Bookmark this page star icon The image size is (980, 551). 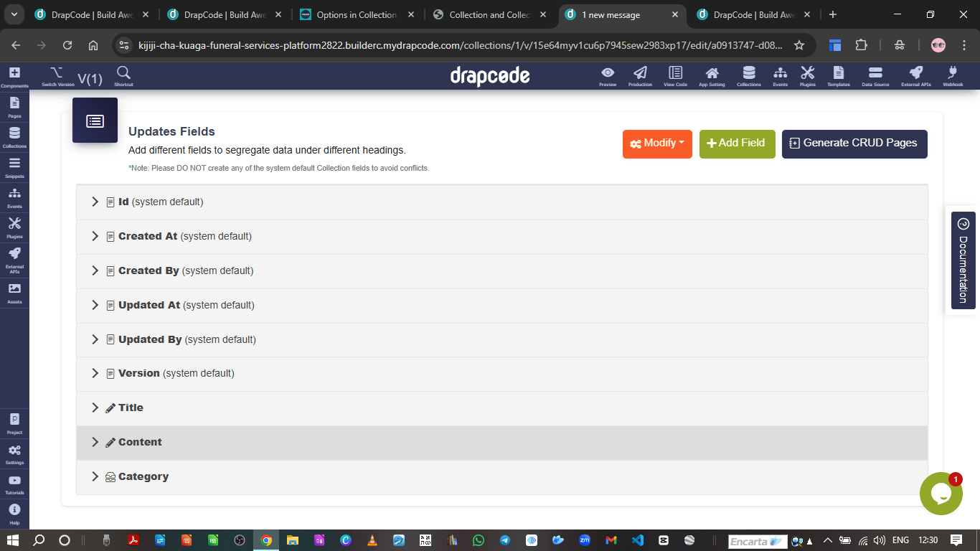[x=799, y=45]
